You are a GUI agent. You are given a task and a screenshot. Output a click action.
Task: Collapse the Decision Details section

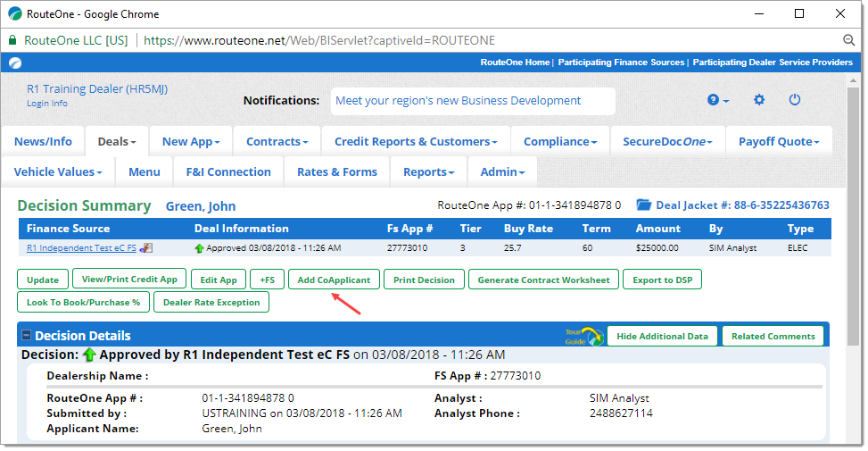(x=26, y=335)
